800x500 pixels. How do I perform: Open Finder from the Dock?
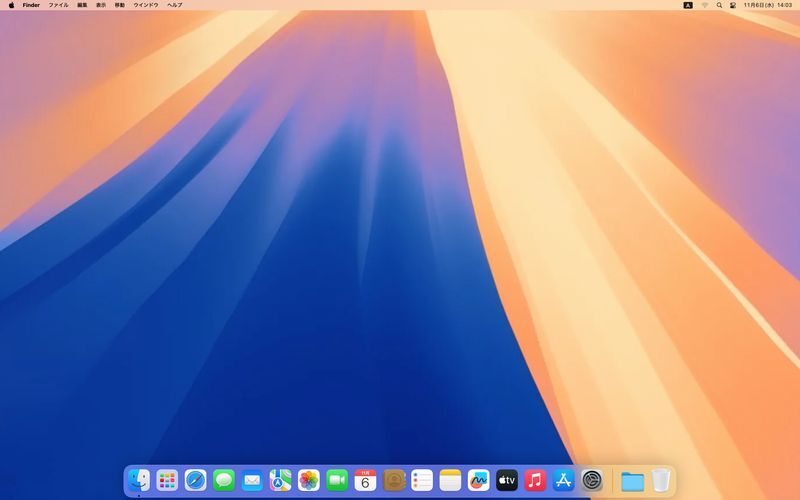pyautogui.click(x=139, y=481)
